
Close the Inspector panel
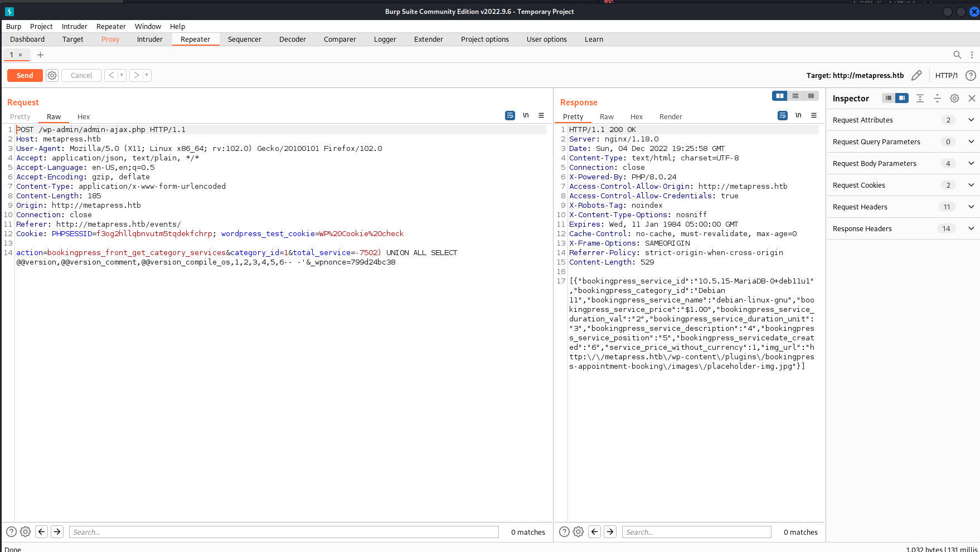tap(972, 98)
